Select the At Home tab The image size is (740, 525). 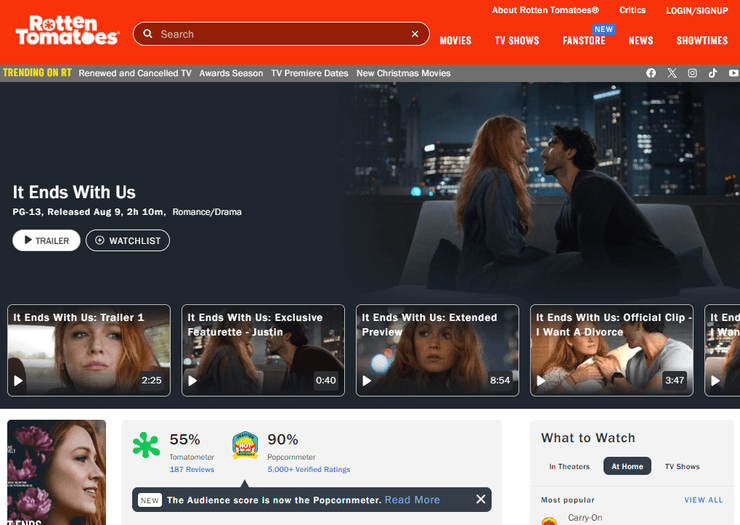click(x=627, y=466)
